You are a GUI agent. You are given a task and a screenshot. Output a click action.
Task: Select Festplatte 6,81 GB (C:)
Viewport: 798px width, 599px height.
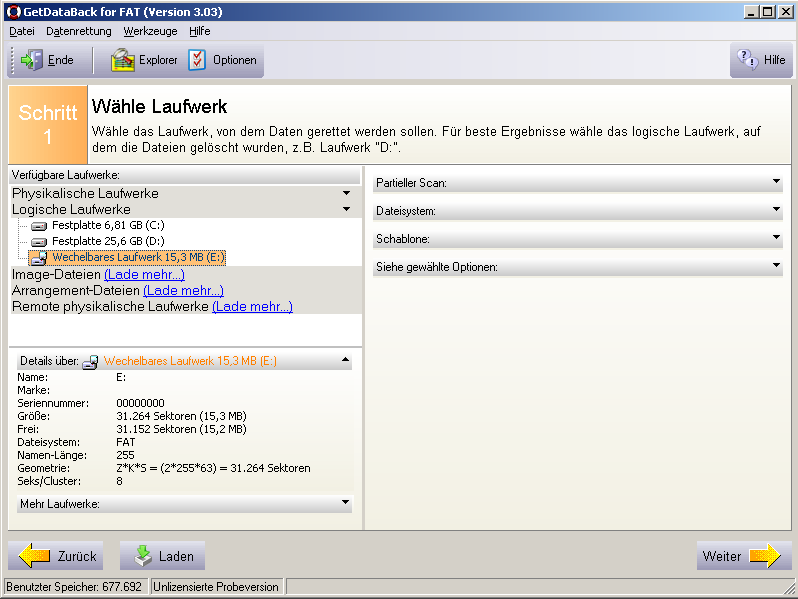pos(108,225)
